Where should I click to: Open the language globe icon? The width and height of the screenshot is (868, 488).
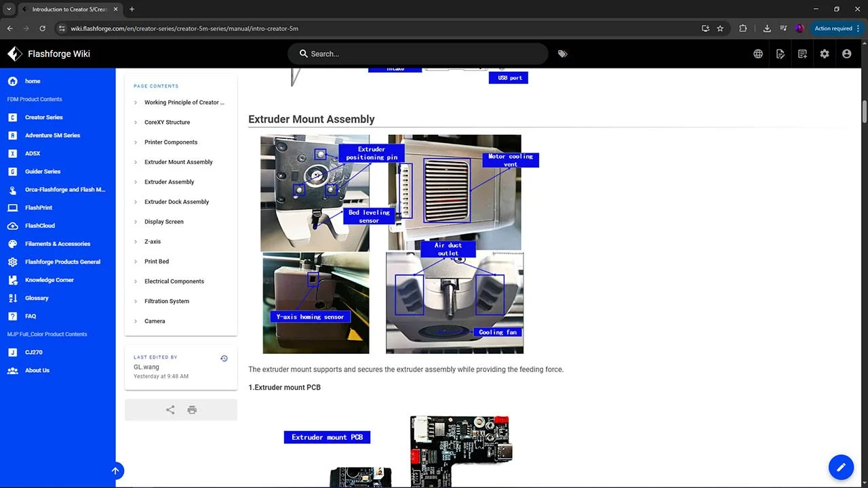(758, 54)
